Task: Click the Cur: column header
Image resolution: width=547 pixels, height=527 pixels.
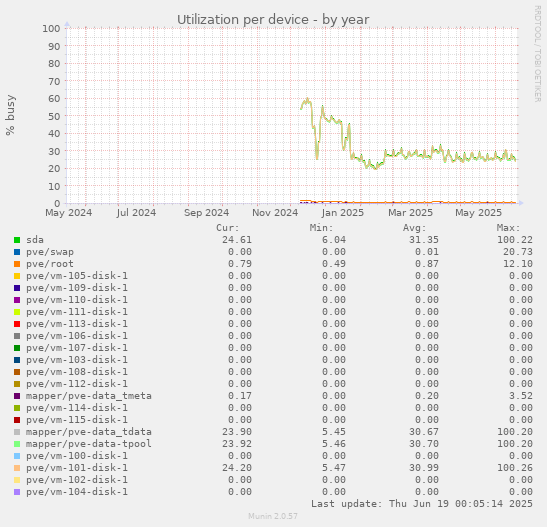Action: click(228, 228)
